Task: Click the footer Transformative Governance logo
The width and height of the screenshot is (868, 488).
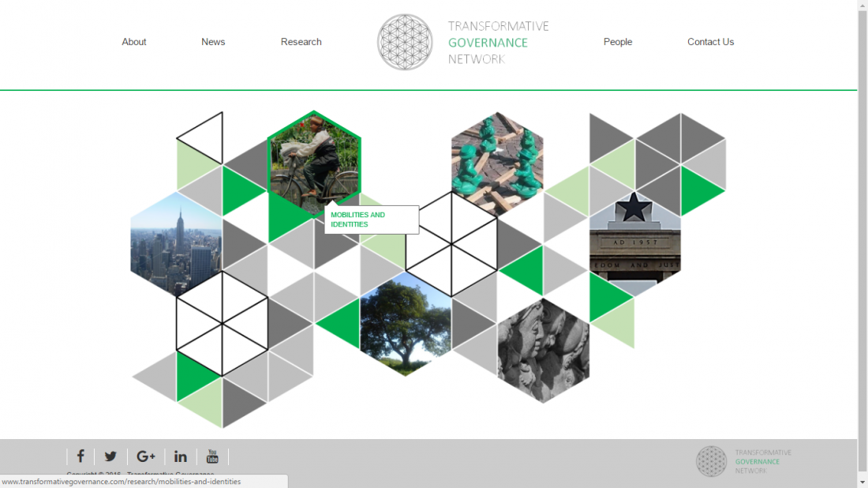Action: tap(743, 461)
